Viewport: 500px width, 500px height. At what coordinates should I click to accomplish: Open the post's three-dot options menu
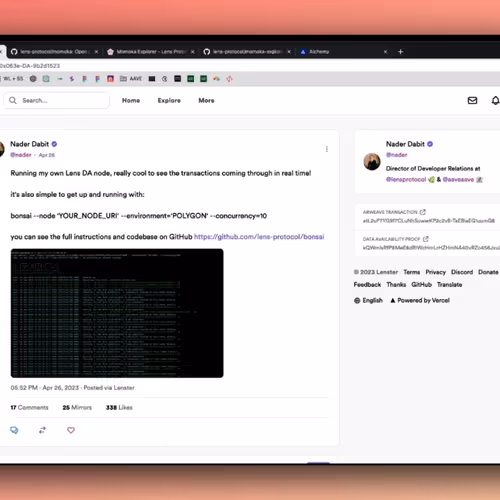[327, 149]
